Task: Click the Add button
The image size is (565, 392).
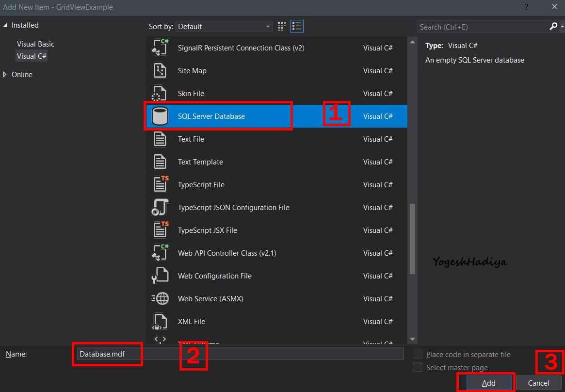Action: (489, 383)
